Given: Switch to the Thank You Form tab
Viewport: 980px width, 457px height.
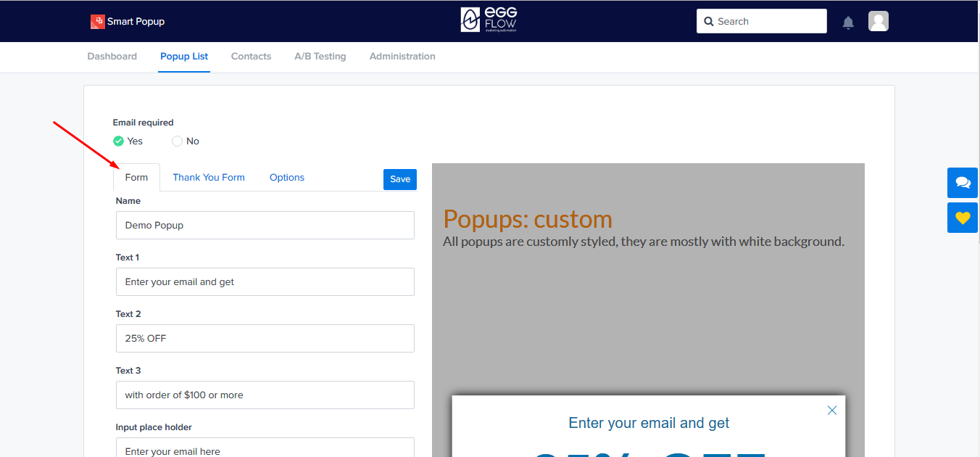Looking at the screenshot, I should pyautogui.click(x=209, y=178).
